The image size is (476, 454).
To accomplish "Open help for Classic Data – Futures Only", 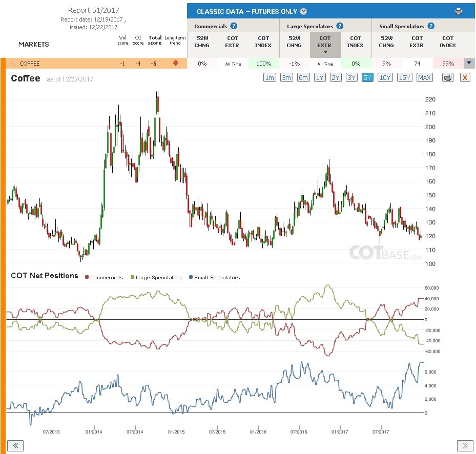I will [x=303, y=12].
